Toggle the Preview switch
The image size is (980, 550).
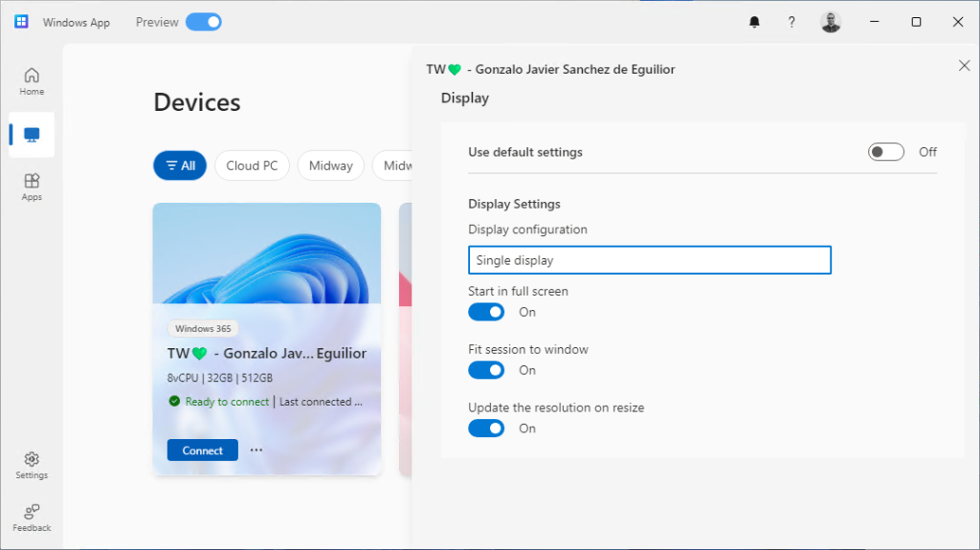(203, 22)
